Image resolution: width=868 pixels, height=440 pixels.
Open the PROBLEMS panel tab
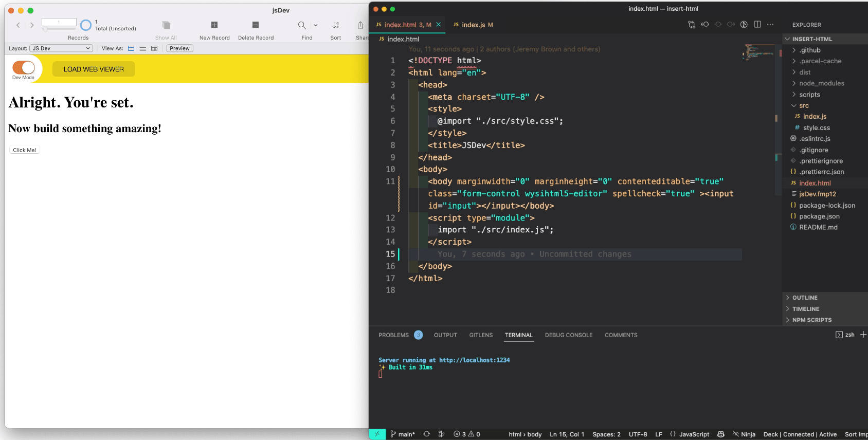pos(393,335)
